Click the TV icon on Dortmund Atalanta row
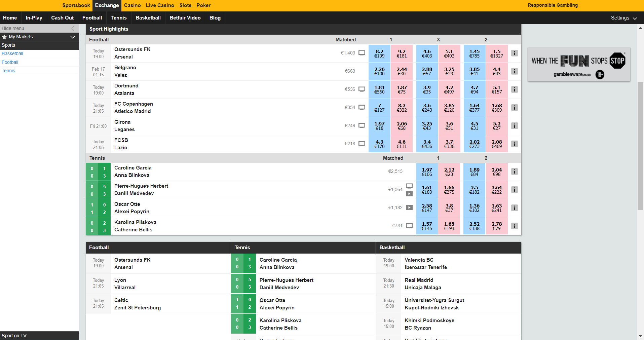Screen dimensions: 644x340 362,89
